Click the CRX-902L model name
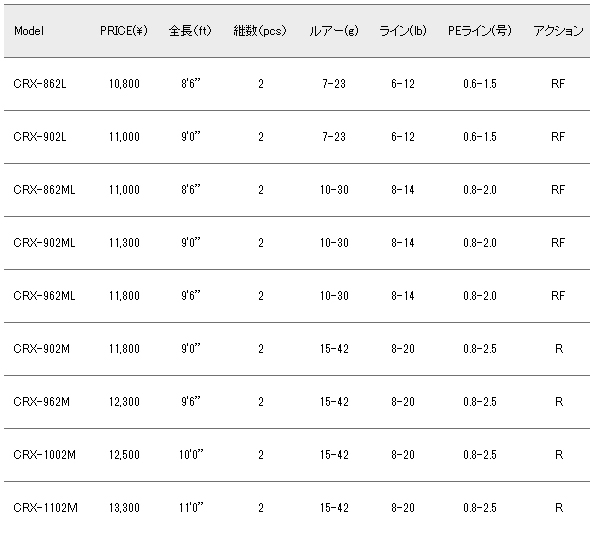 (x=40, y=137)
